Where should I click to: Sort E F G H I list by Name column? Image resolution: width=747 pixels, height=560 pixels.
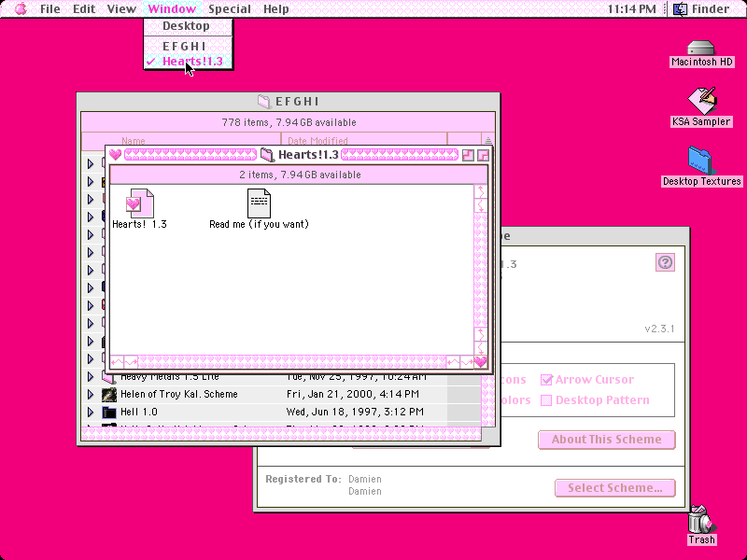pos(181,141)
